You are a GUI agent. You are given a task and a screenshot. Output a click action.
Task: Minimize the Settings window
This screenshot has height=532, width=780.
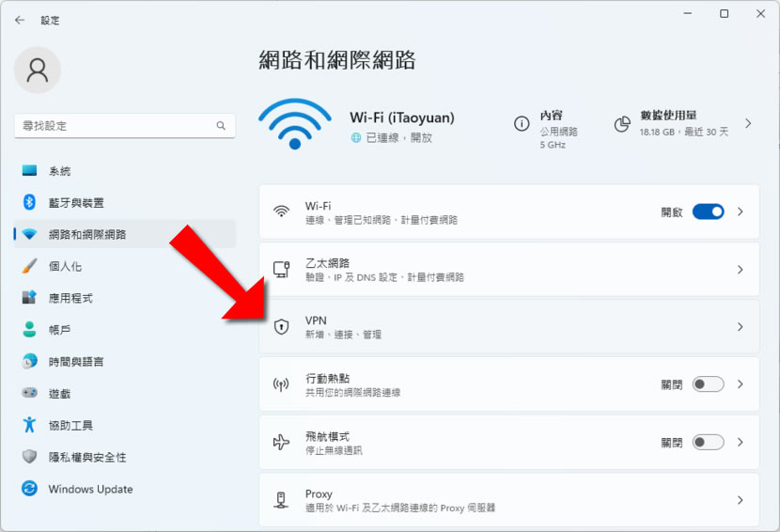(x=688, y=13)
